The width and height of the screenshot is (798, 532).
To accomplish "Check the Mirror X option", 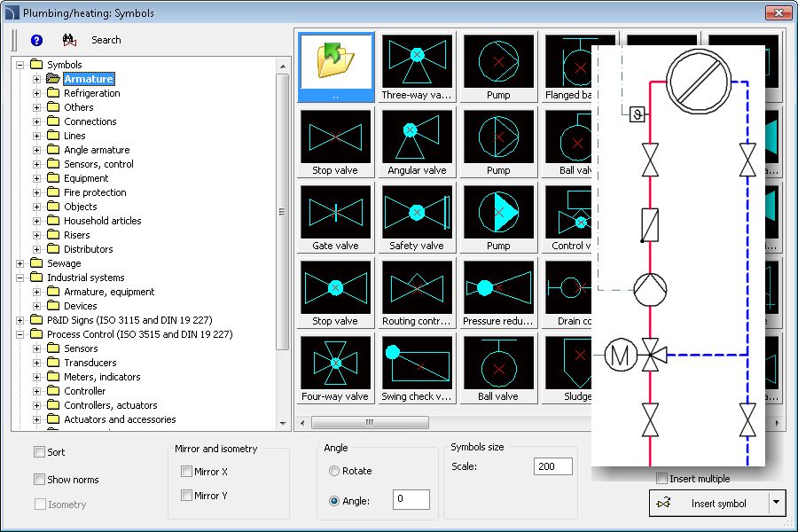I will pos(186,472).
